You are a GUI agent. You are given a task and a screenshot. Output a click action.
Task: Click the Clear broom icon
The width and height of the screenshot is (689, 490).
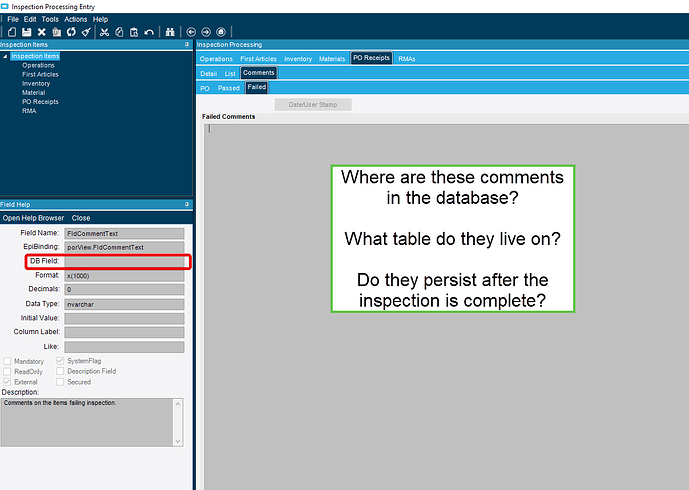tap(86, 32)
